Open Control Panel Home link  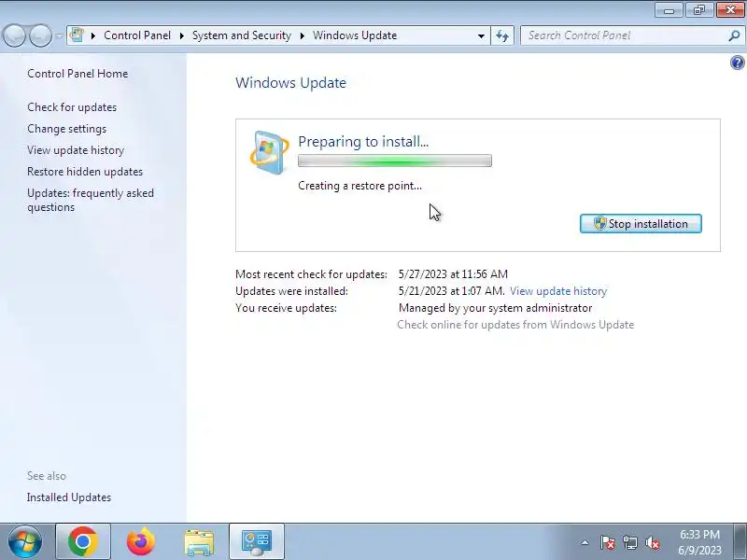(78, 74)
